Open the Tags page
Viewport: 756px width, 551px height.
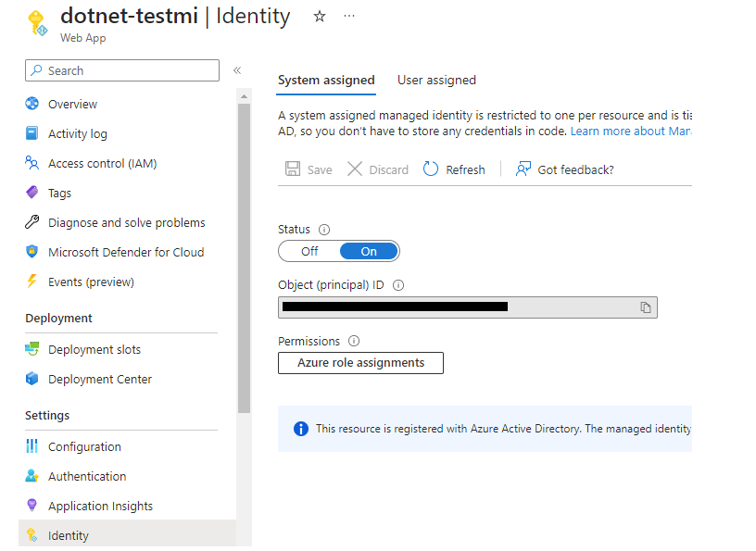tap(58, 192)
